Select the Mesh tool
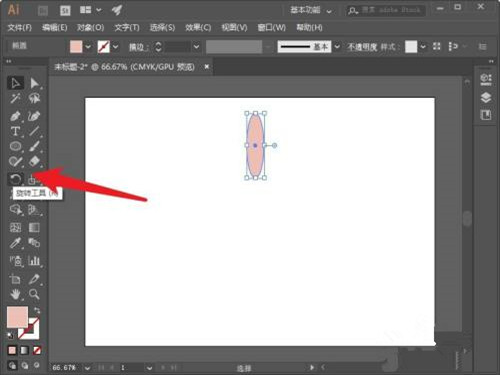This screenshot has height=375, width=500. (15, 228)
